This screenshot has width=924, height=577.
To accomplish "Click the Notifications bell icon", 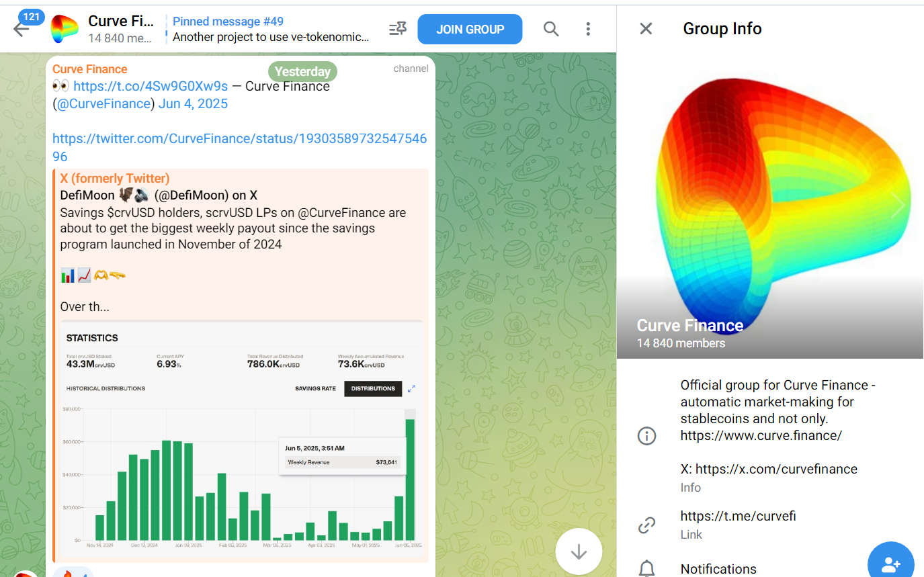I will [x=646, y=569].
